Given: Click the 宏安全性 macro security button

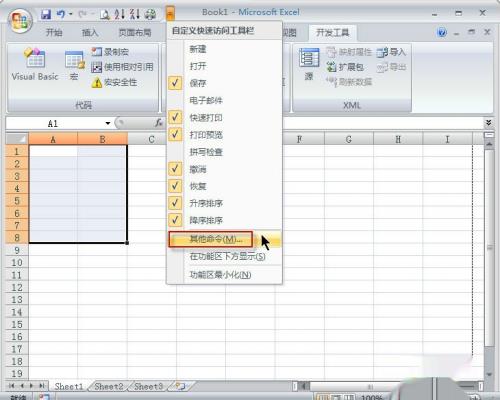Looking at the screenshot, I should [x=114, y=82].
